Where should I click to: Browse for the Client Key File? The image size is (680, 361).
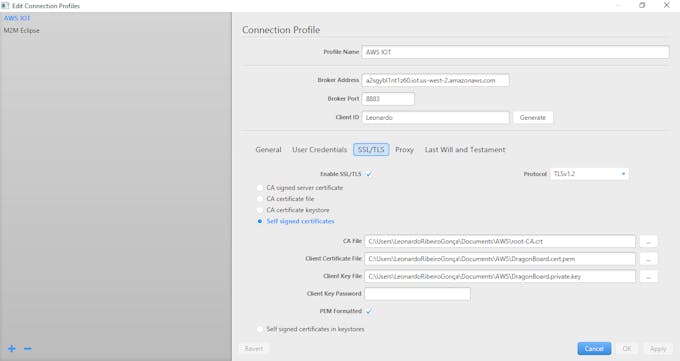point(648,276)
